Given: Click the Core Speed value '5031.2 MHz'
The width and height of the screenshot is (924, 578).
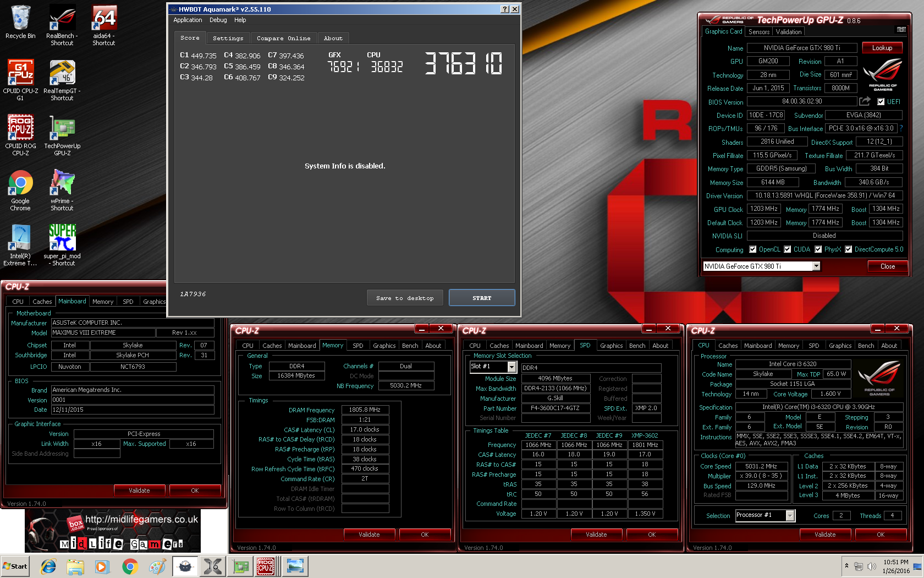Looking at the screenshot, I should [x=761, y=466].
